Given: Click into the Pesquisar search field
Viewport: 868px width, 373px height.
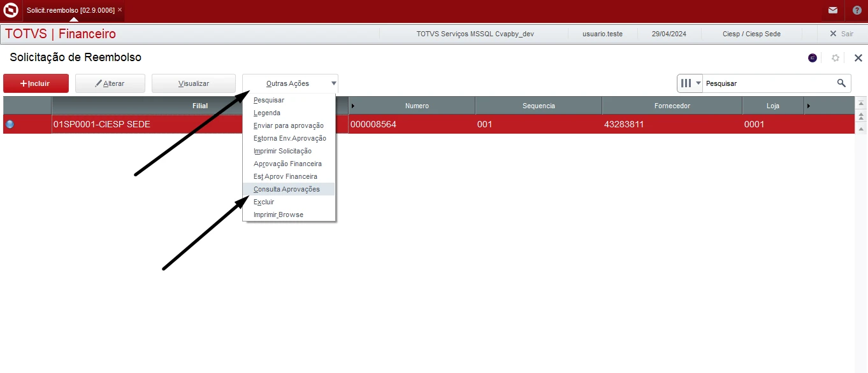Looking at the screenshot, I should click(x=768, y=83).
